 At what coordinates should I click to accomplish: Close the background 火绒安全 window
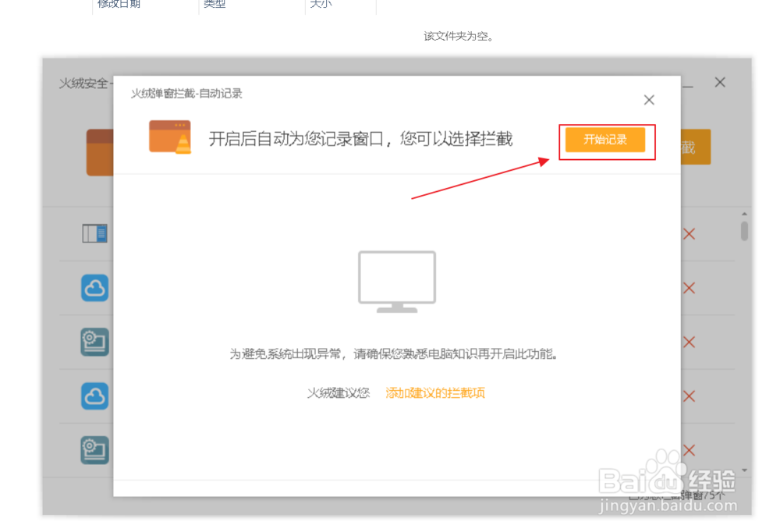(x=720, y=82)
